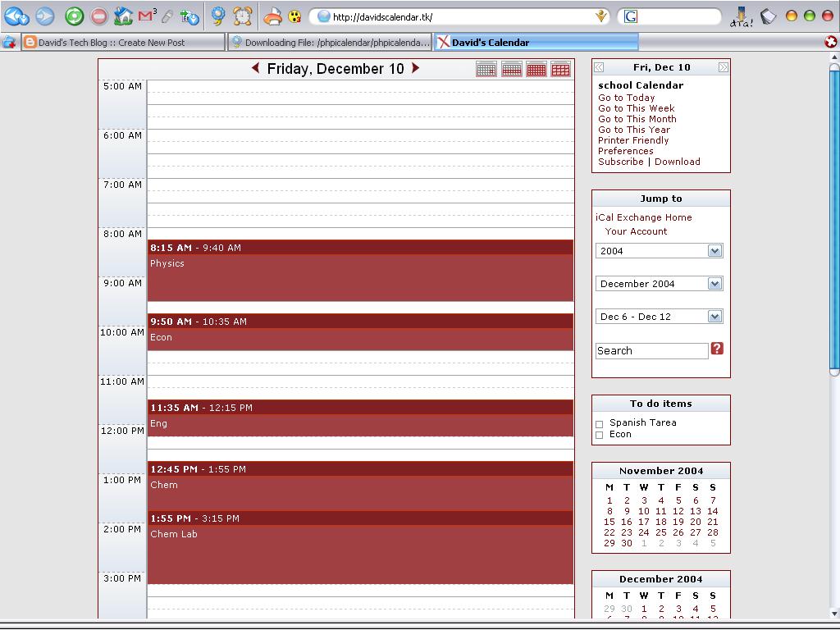Switch to Week view icon
Screen dimensions: 840x630
[x=511, y=69]
